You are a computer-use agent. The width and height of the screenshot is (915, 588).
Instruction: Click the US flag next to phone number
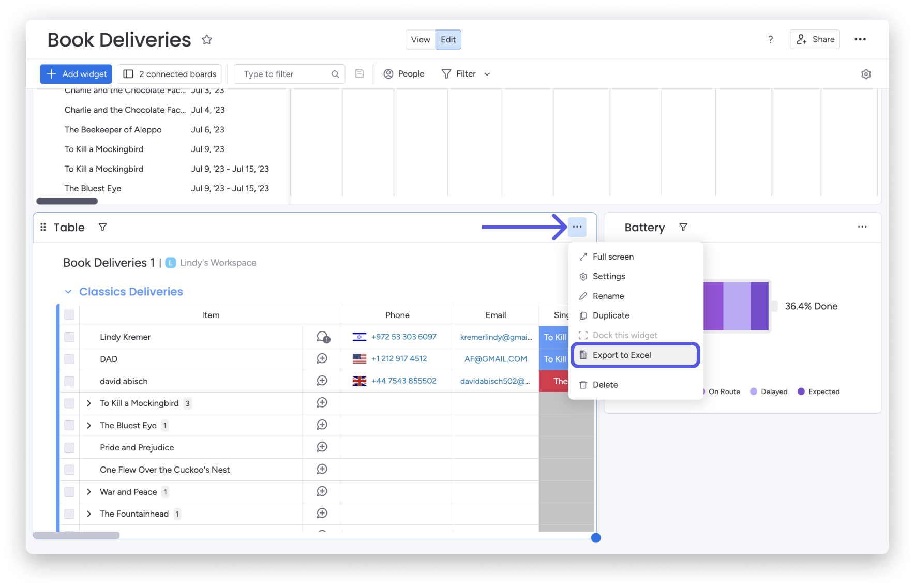pyautogui.click(x=359, y=358)
